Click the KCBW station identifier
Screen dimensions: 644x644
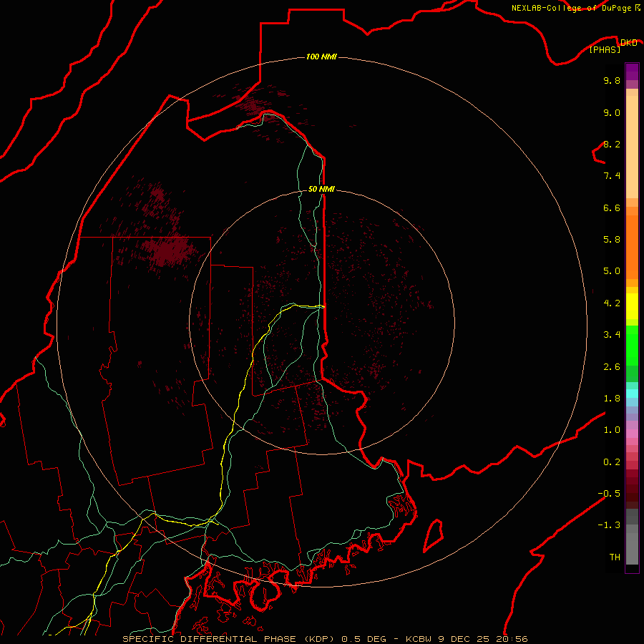419,639
